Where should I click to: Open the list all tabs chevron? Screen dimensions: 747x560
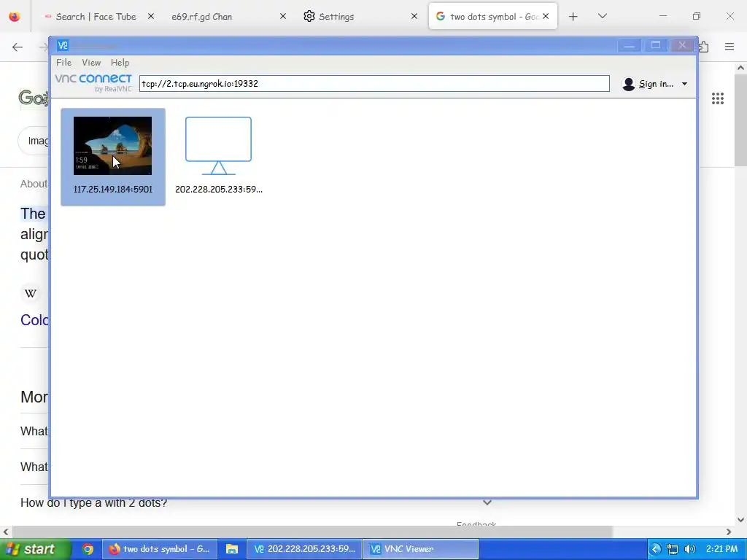(602, 16)
